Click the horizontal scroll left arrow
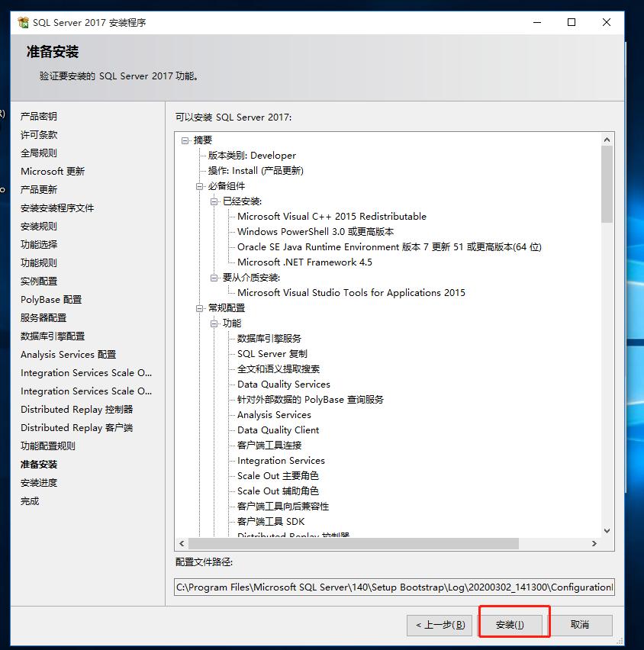The image size is (644, 650). click(x=182, y=543)
